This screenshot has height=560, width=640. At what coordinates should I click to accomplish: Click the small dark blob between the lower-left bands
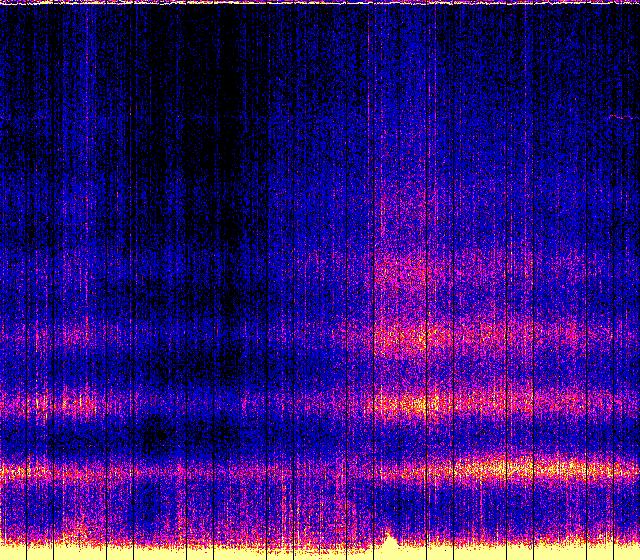155,437
